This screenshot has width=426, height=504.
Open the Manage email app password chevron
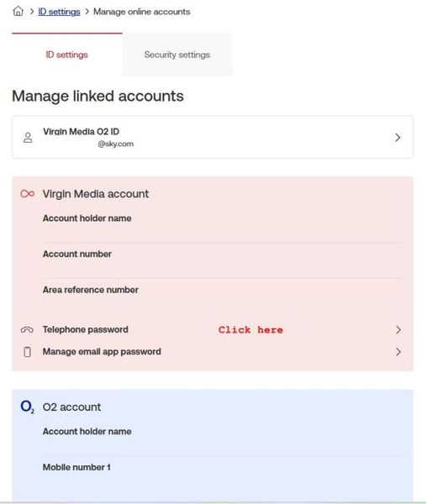coord(398,352)
